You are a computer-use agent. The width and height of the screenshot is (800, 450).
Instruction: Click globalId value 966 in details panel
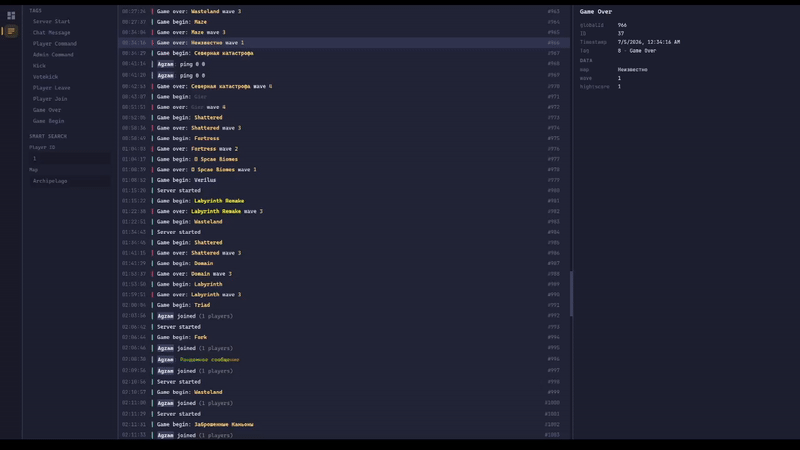622,25
